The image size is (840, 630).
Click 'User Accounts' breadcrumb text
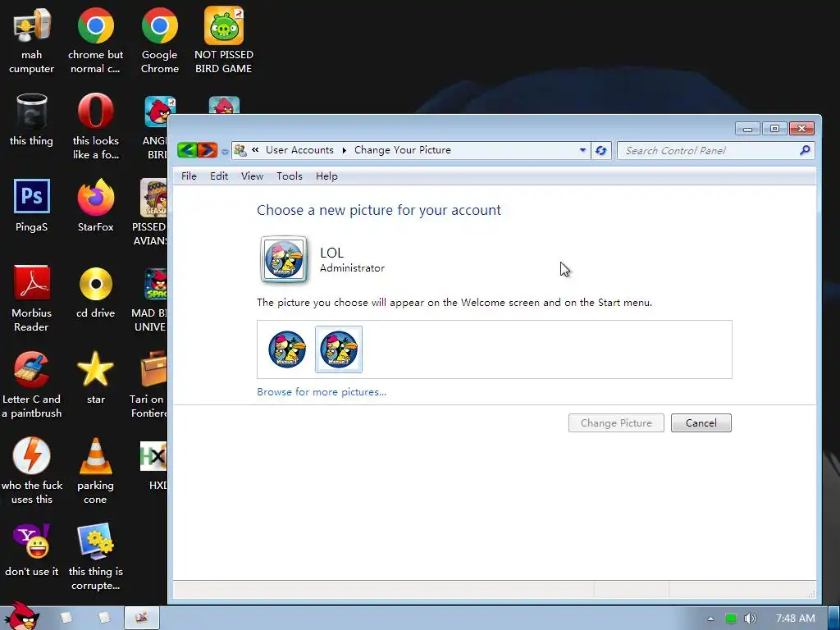tap(299, 150)
